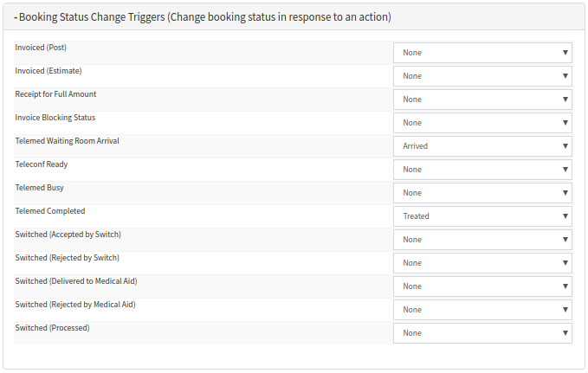Change Telemed Waiting Room Arrival status

point(482,146)
